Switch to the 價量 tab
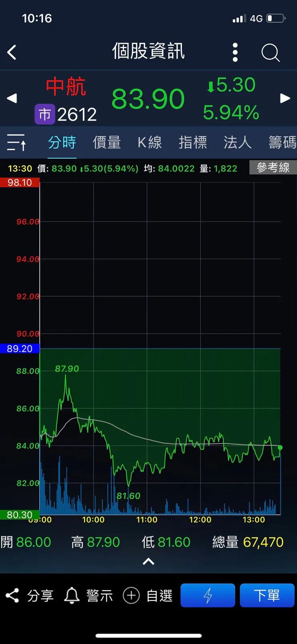Viewport: 297px width, 644px height. (x=107, y=142)
